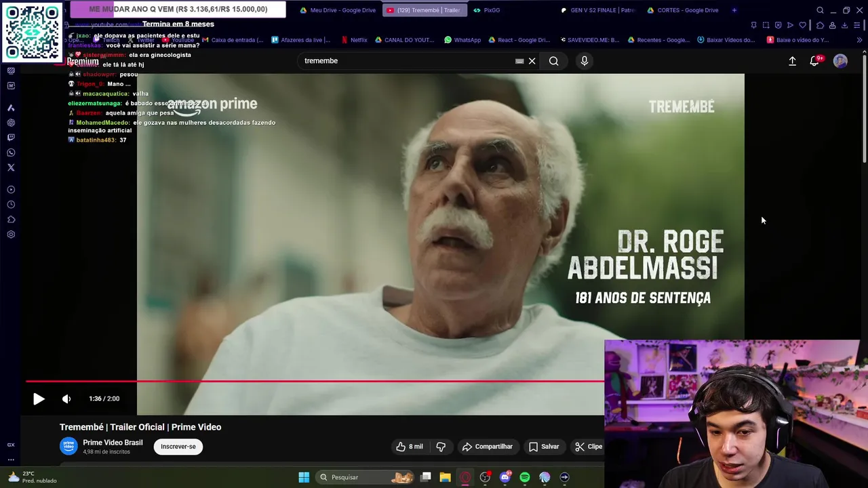Viewport: 868px width, 488px height.
Task: Click the taskbar Pesquisar search box
Action: click(365, 477)
